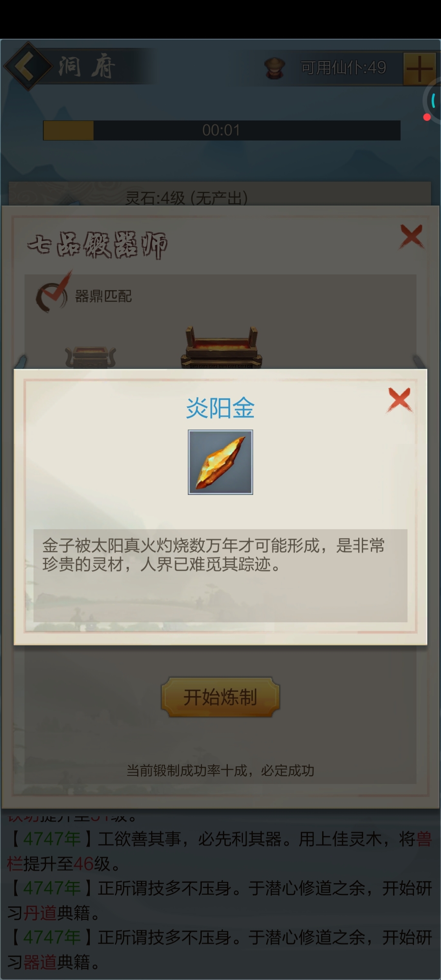Tap the floating side widget icon
The image size is (441, 980).
(432, 101)
